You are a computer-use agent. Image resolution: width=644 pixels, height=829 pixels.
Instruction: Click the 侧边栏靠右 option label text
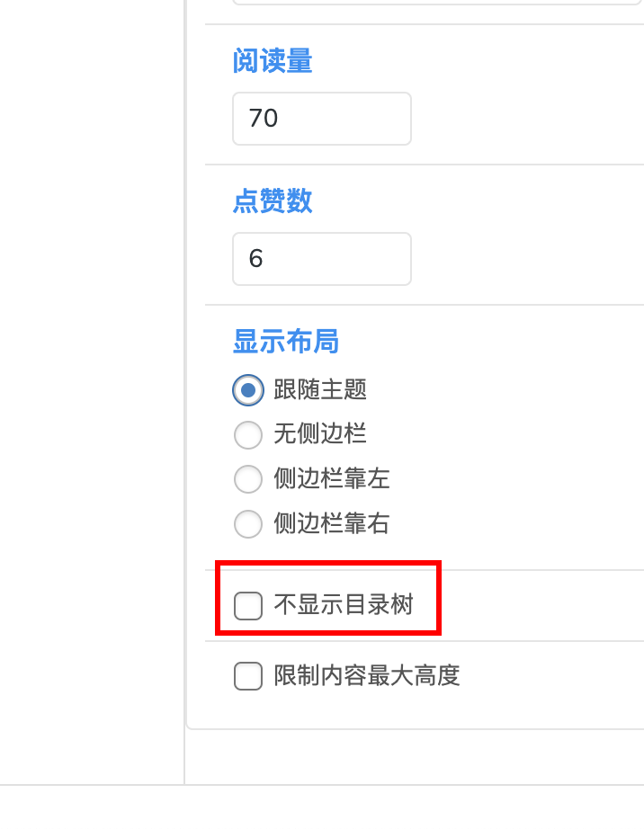(x=331, y=523)
